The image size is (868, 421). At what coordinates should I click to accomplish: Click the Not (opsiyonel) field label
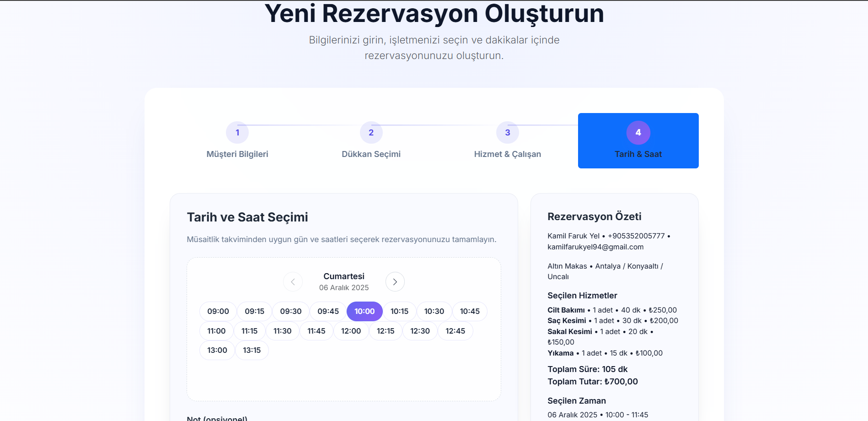tap(216, 417)
